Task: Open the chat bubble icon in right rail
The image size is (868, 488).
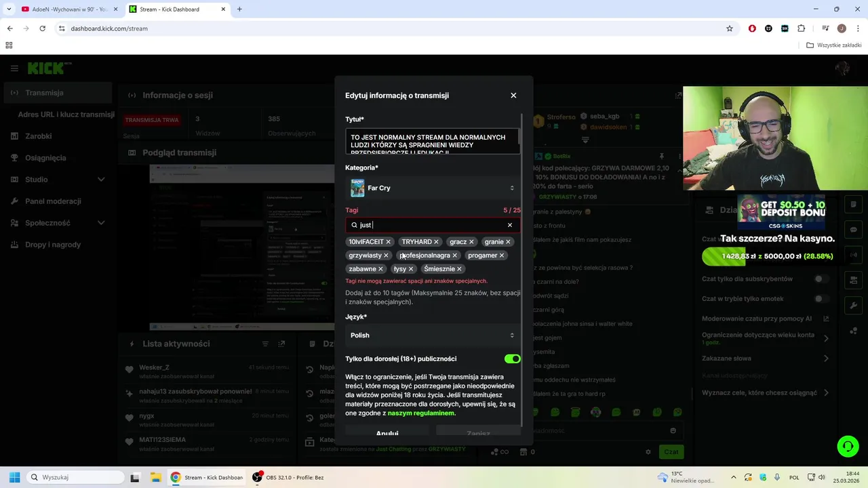Action: click(853, 230)
